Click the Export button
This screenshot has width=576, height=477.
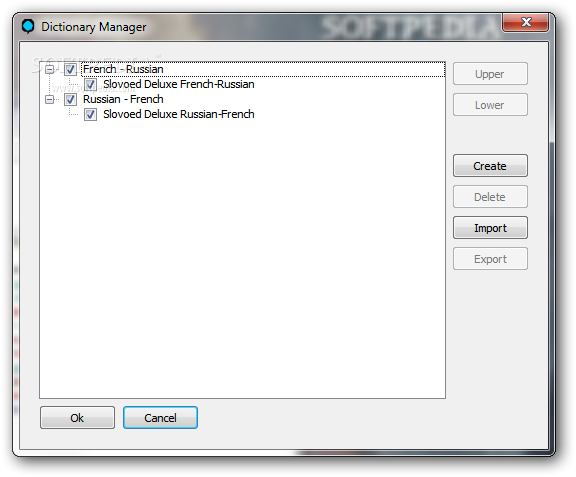pos(490,259)
